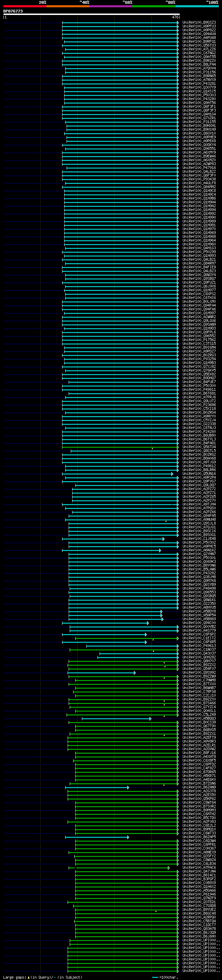Select the UniRef100_O22350 label

tap(199, 604)
